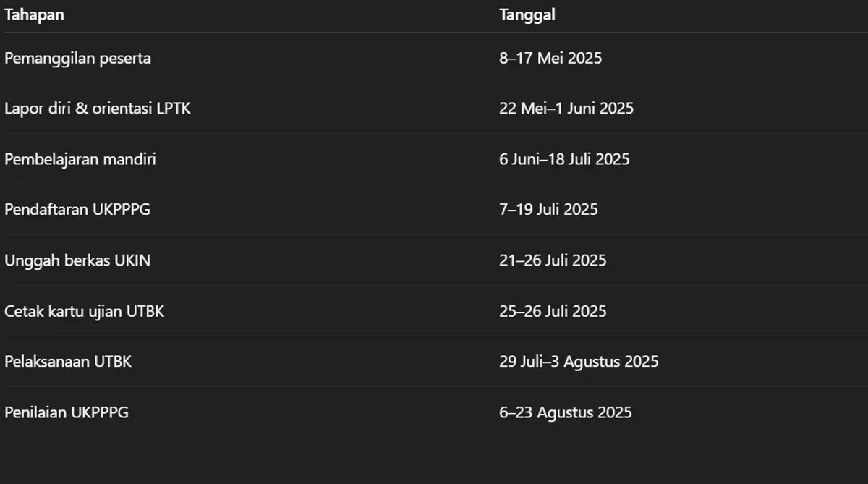Screen dimensions: 868x484
Task: Select the Pembelajaran mandiri cell
Action: coord(80,159)
